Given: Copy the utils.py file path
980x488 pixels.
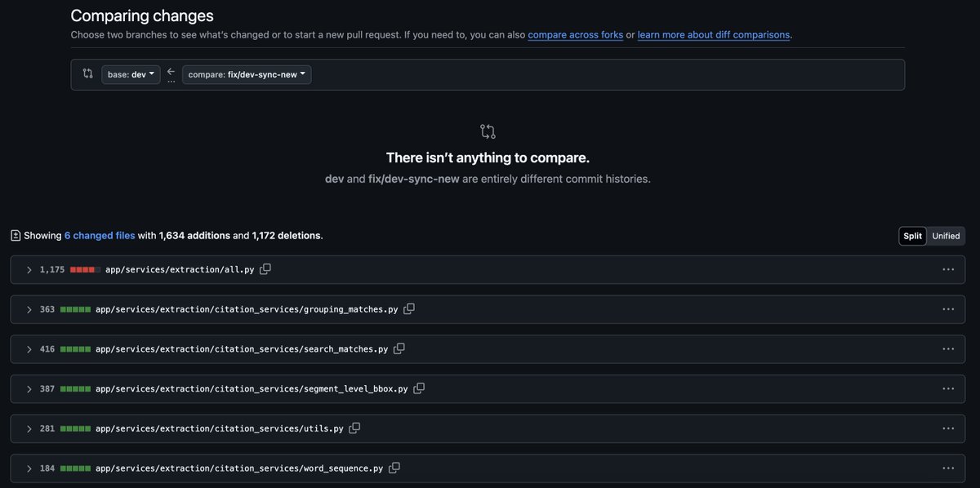Looking at the screenshot, I should 354,428.
